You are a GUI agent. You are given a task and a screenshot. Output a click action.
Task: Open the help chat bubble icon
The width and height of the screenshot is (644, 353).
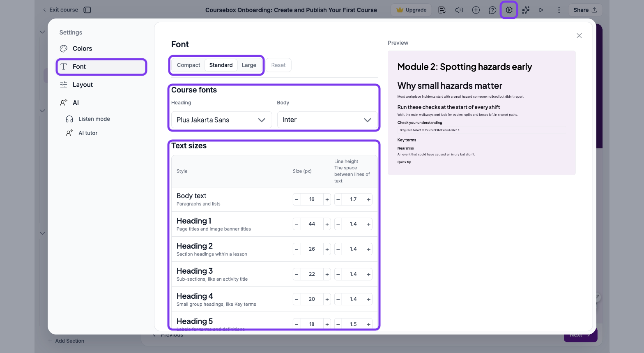pyautogui.click(x=492, y=10)
